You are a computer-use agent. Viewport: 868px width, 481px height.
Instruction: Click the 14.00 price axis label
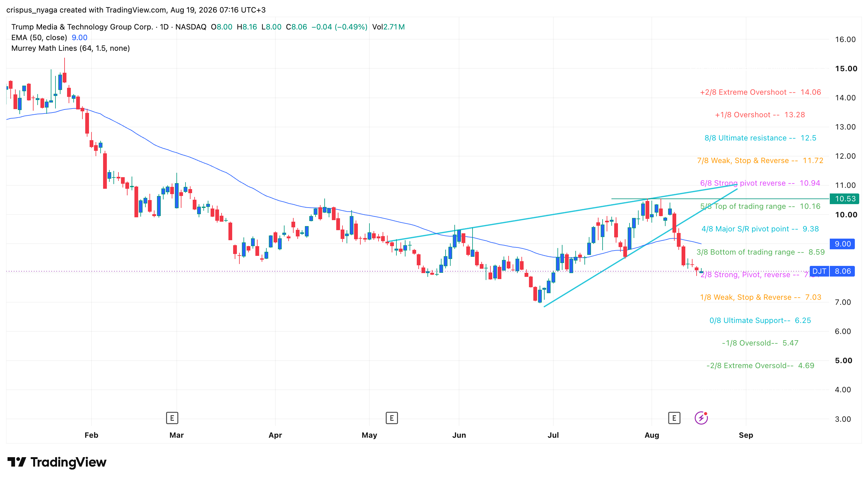coord(845,98)
